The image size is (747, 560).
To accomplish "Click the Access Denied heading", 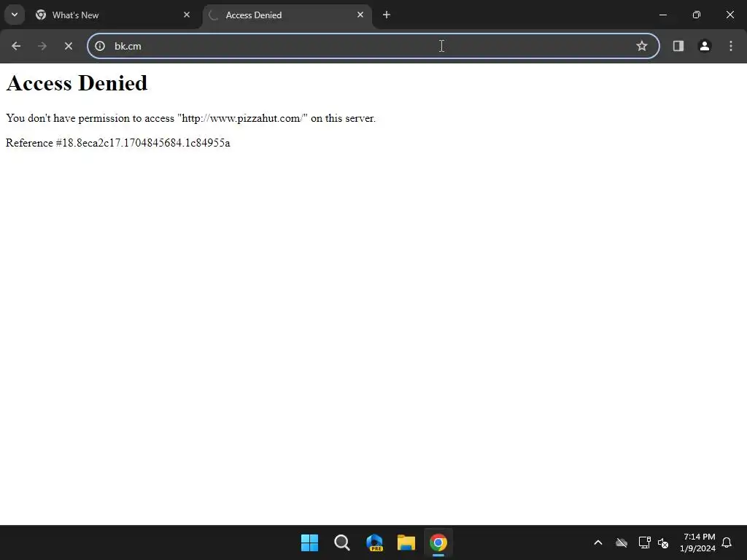I will tap(77, 83).
